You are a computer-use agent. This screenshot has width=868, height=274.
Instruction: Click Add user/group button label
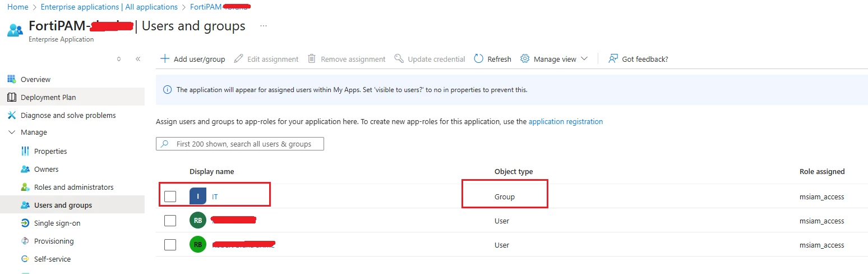point(199,59)
